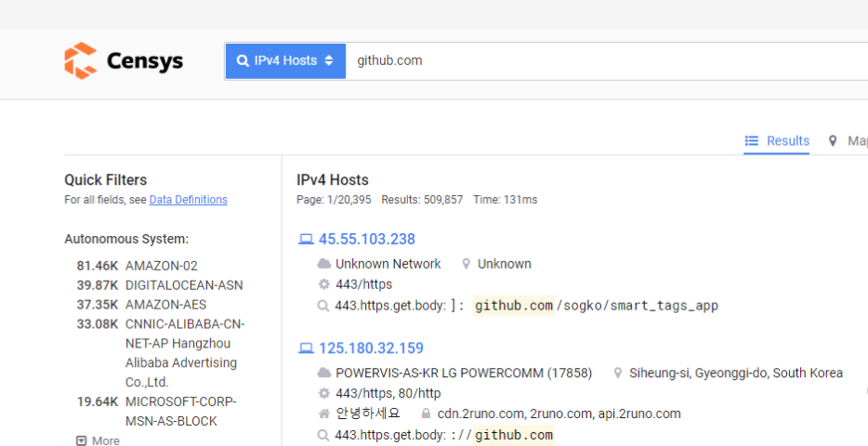Filter by CNNIC-ALIBABA-CN-NET-AP autonomous system
This screenshot has height=446, width=868.
coord(185,353)
